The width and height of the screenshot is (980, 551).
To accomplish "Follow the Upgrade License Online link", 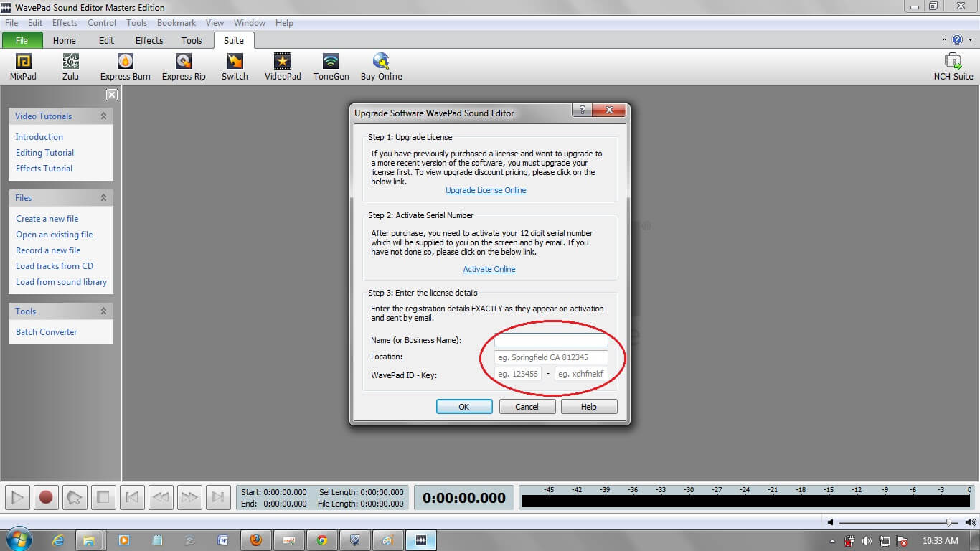I will pos(486,190).
